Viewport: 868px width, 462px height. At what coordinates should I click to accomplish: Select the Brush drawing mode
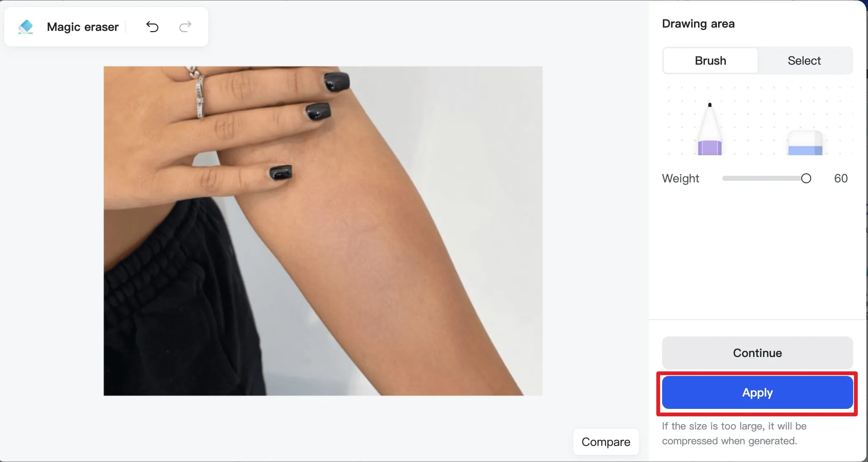710,60
